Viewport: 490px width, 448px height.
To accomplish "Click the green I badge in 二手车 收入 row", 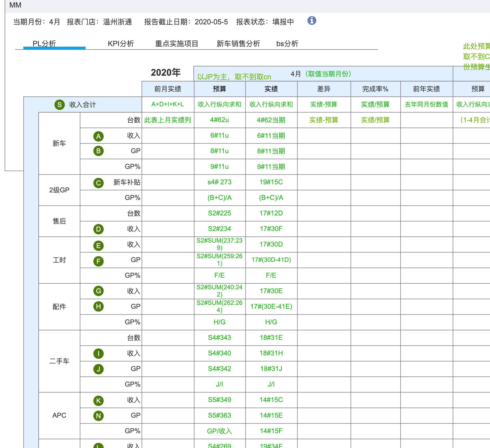I will (99, 354).
